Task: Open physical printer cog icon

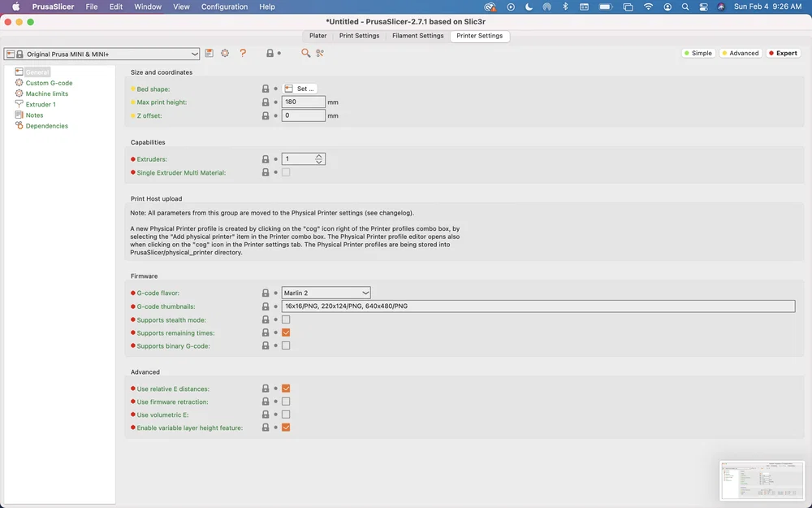Action: point(225,53)
